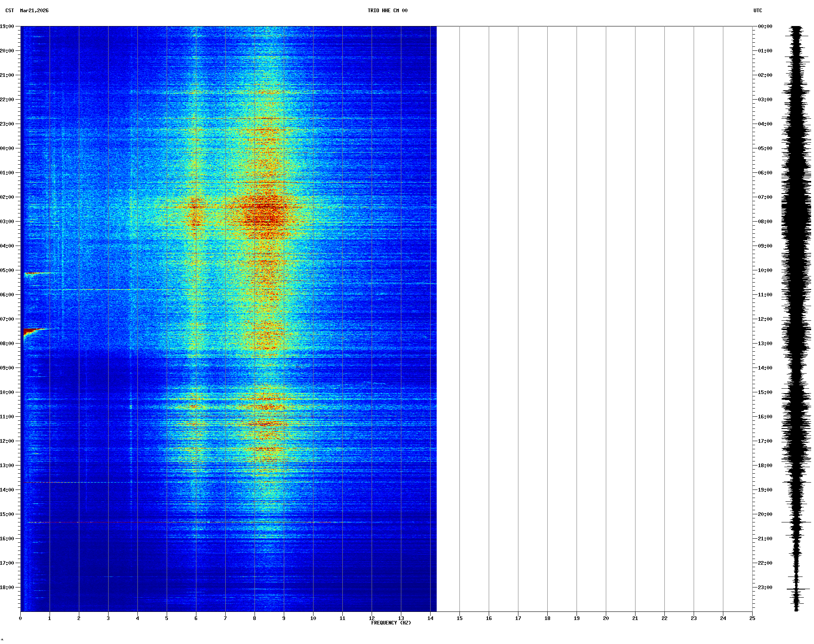Click the 08:00 CST time tick label

click(x=7, y=344)
